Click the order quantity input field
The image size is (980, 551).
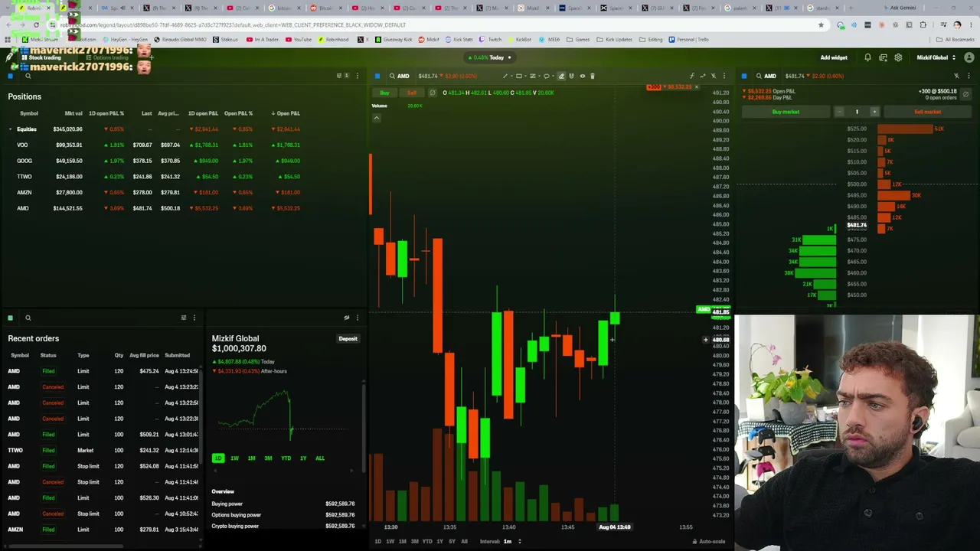(x=857, y=112)
